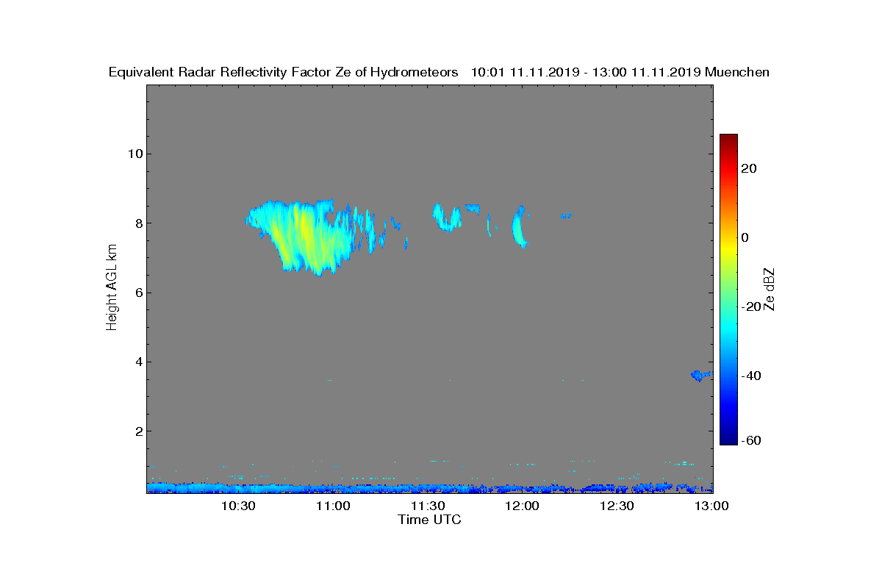Click the 'Muenchen' location label in title
This screenshot has width=882, height=588.
(737, 72)
